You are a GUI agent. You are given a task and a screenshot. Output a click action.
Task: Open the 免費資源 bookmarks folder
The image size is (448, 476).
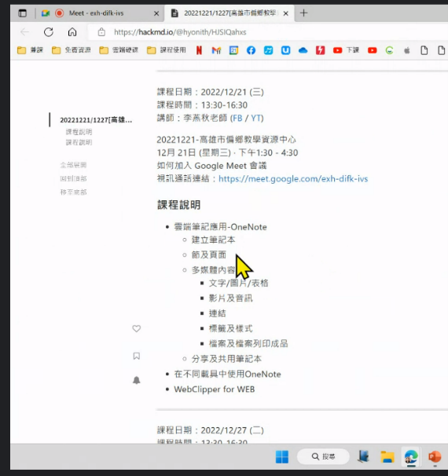pyautogui.click(x=71, y=50)
